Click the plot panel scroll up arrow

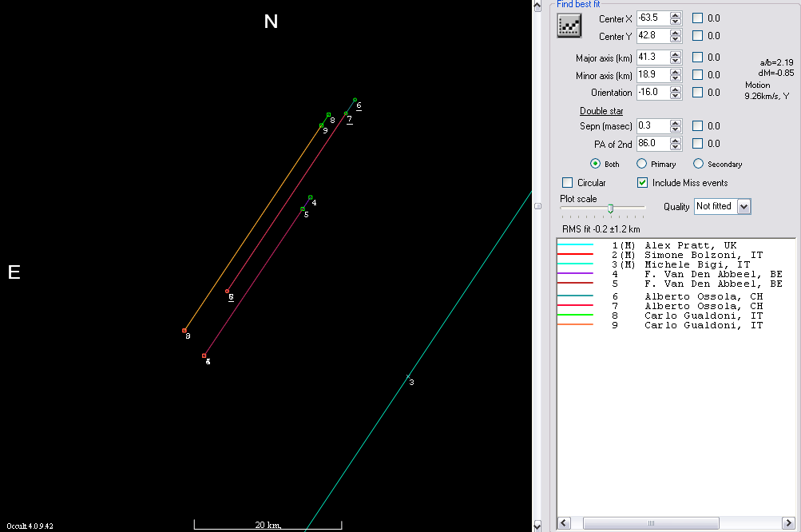tap(537, 6)
